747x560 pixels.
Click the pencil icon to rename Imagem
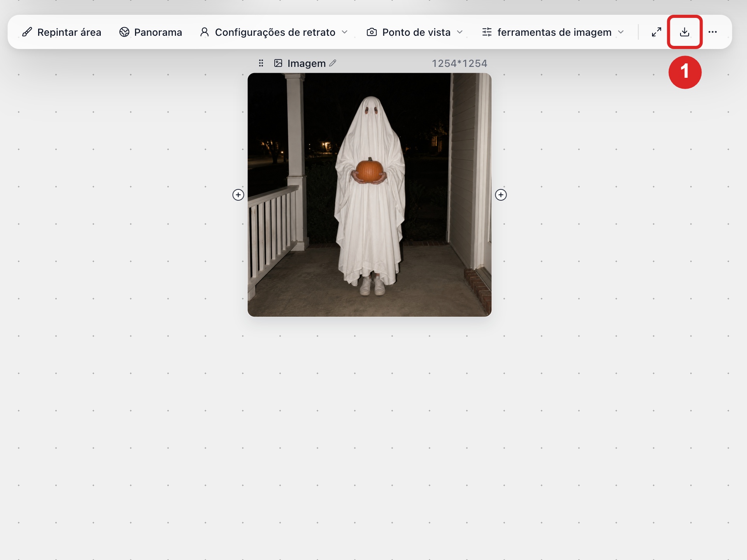pyautogui.click(x=333, y=63)
